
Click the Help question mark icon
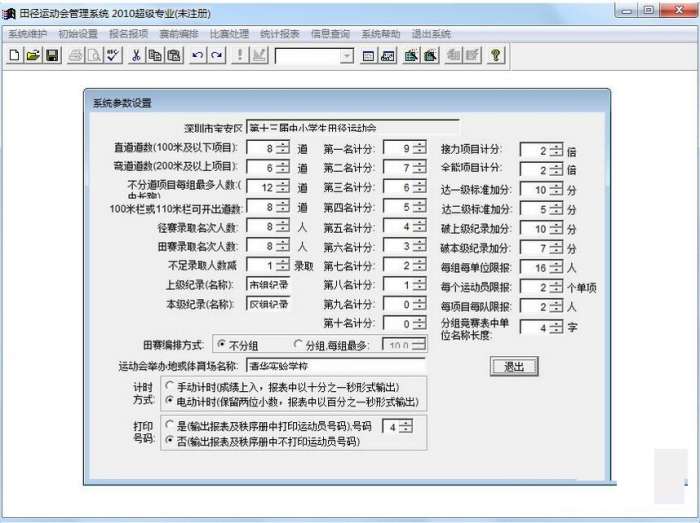496,55
